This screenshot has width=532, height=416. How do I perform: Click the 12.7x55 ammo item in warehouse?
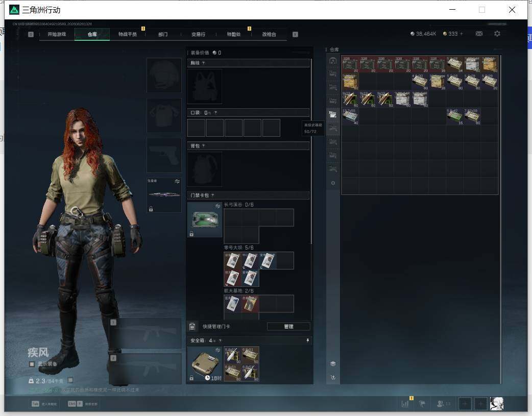click(x=350, y=117)
